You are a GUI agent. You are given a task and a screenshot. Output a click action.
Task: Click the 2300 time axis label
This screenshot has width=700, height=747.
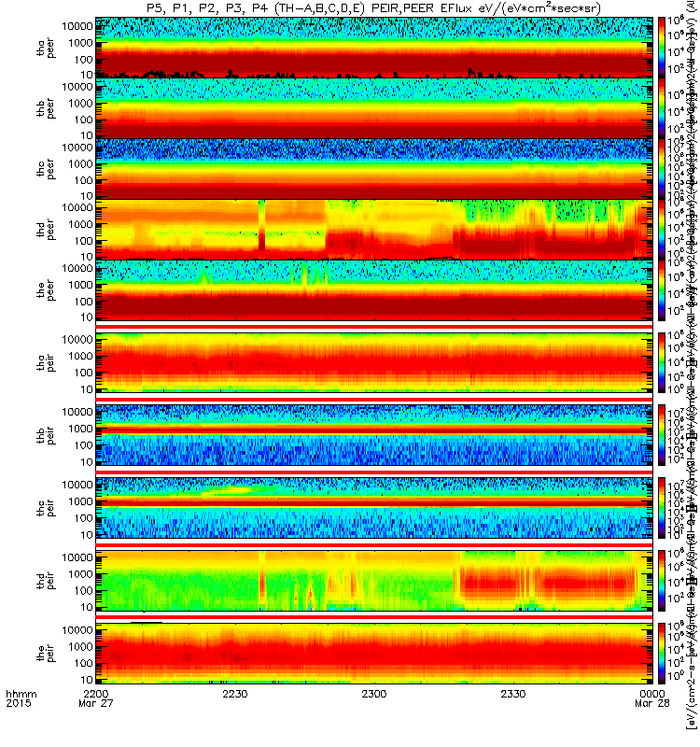click(x=374, y=694)
